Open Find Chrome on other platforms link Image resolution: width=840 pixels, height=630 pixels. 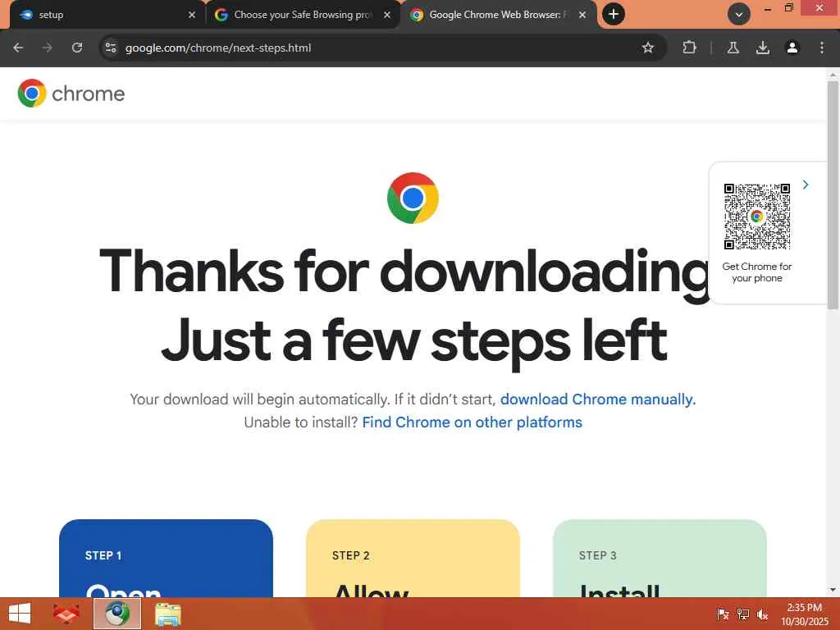tap(472, 422)
